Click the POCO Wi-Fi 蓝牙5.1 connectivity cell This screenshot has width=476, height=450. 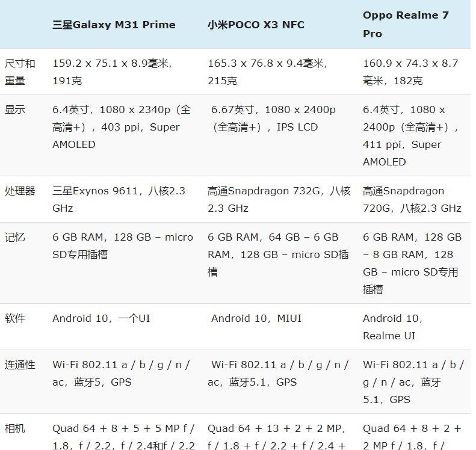pos(278,373)
